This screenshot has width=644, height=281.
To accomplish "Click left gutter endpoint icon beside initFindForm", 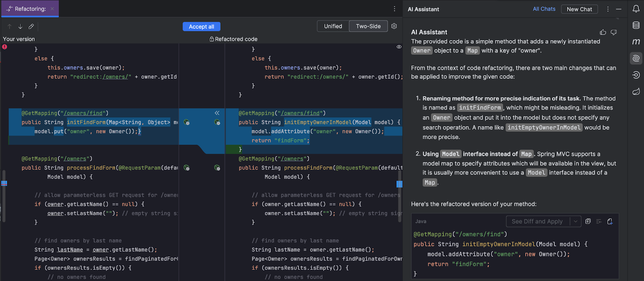I will [x=186, y=122].
